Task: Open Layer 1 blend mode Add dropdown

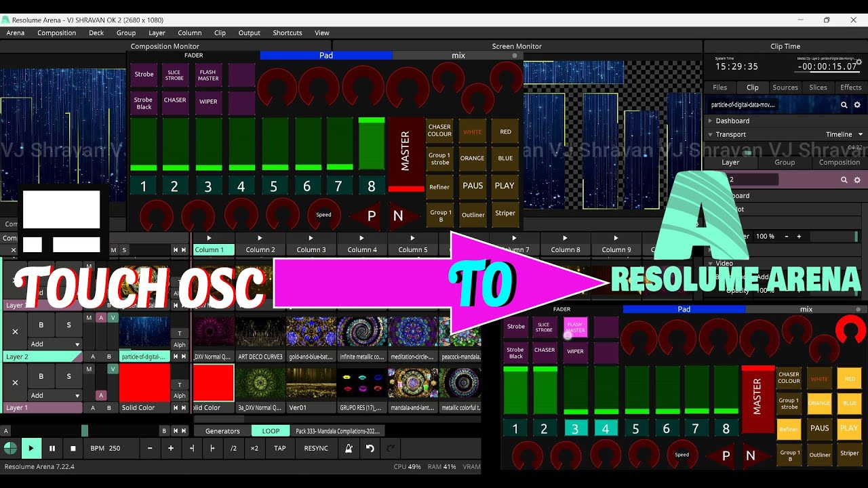Action: [56, 395]
